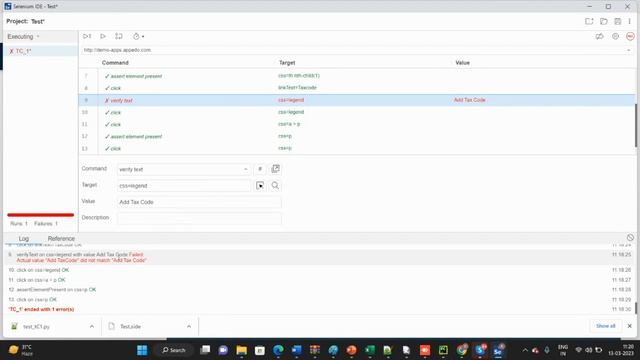Switch to the Reference tab
Viewport: 640px width, 360px height.
click(x=61, y=238)
